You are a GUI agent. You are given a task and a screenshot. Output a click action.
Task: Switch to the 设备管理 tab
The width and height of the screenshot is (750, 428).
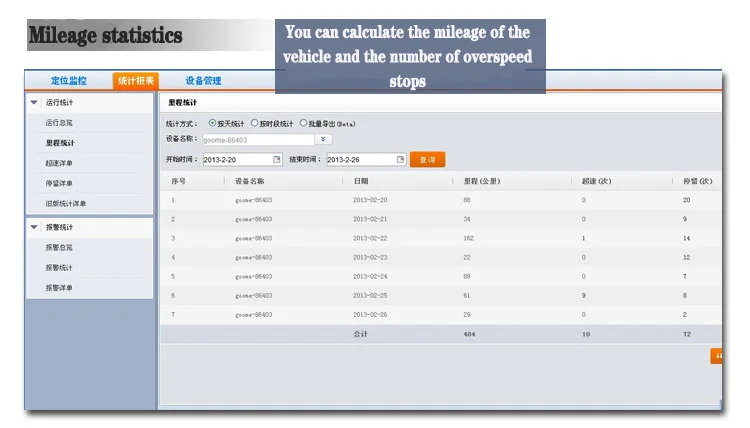pos(203,80)
